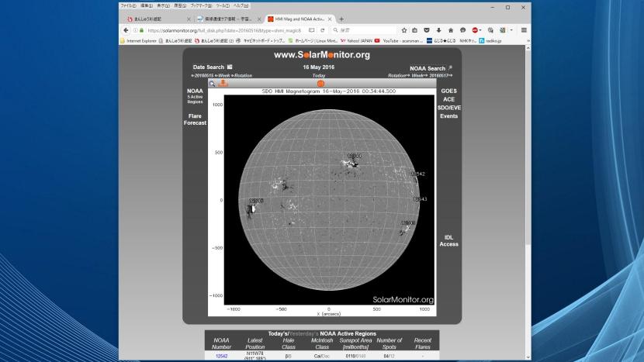Screen dimensions: 644x362
Task: Reload the page with the refresh icon
Action: [323, 30]
